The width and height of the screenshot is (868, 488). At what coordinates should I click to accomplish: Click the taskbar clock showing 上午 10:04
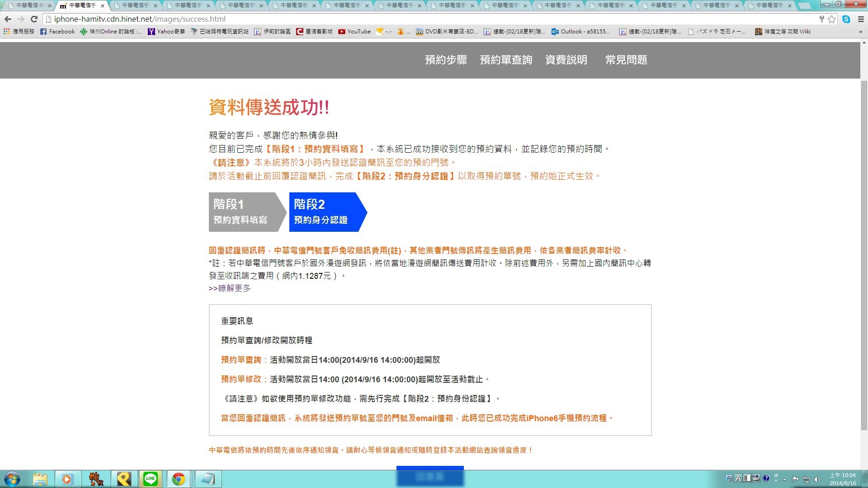(842, 479)
